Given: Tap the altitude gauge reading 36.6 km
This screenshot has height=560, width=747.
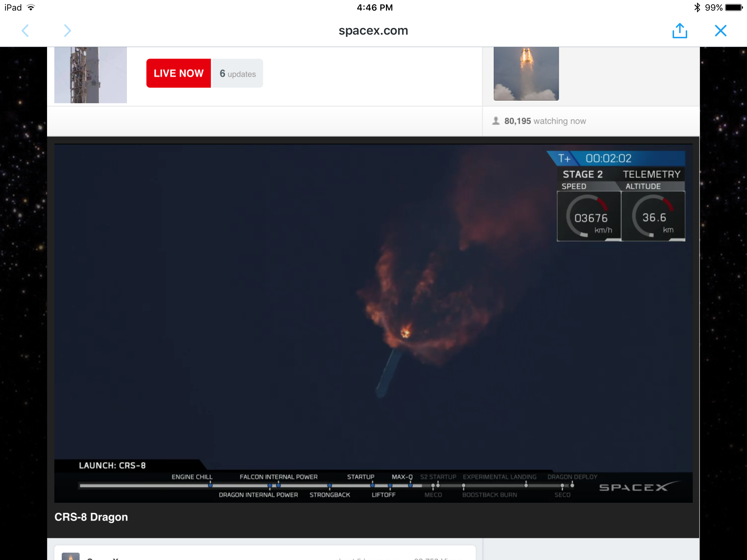Looking at the screenshot, I should (x=653, y=216).
